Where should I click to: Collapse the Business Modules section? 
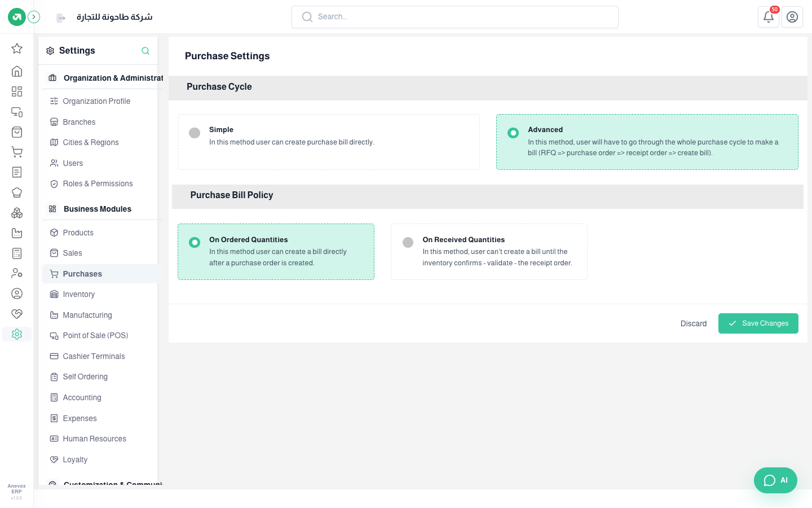pos(102,209)
